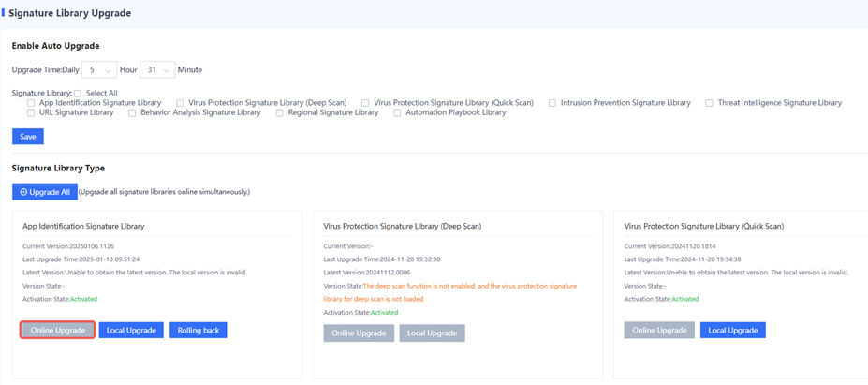Select Regional Signature Library checkbox
Image resolution: width=868 pixels, height=385 pixels.
pos(279,112)
